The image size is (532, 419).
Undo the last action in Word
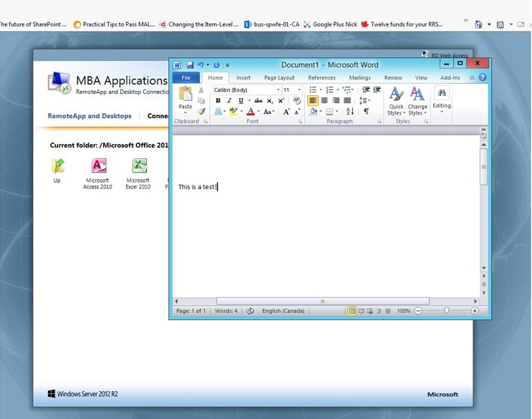click(x=200, y=64)
